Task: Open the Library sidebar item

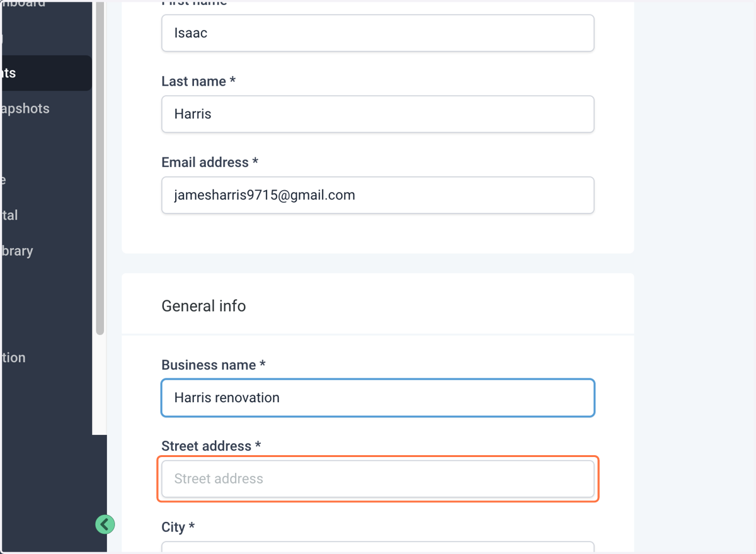Action: point(17,251)
